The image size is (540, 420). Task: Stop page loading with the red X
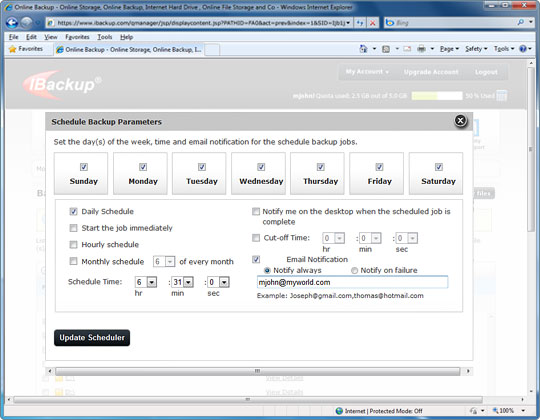[372, 23]
